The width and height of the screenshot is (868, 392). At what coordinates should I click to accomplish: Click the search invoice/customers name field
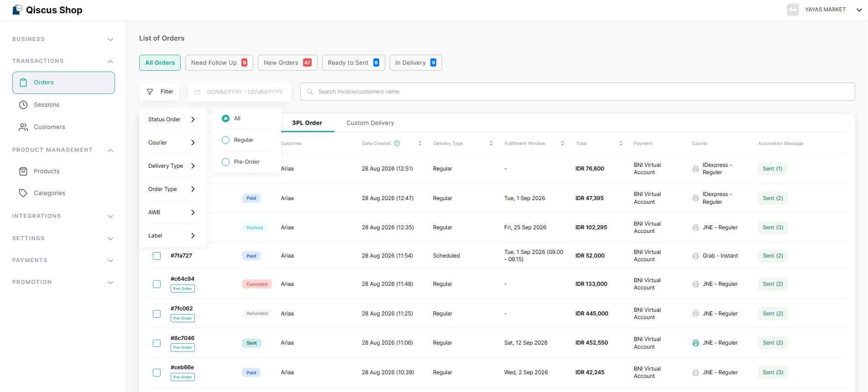[577, 92]
